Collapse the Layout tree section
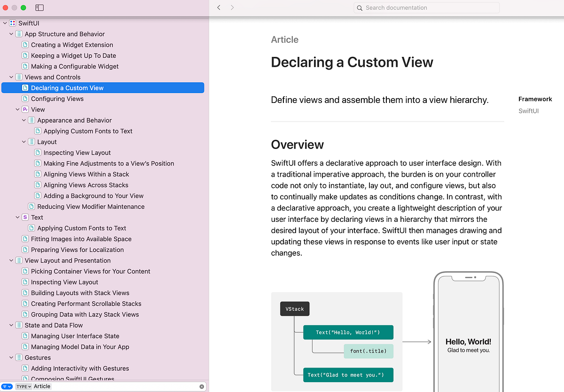 coord(23,141)
